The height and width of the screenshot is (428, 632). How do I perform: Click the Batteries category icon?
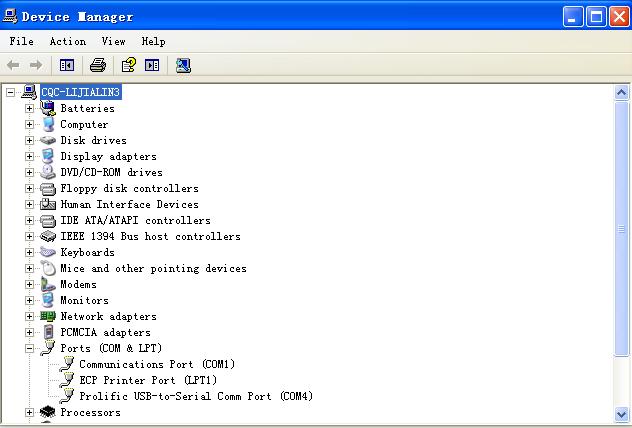(x=47, y=108)
